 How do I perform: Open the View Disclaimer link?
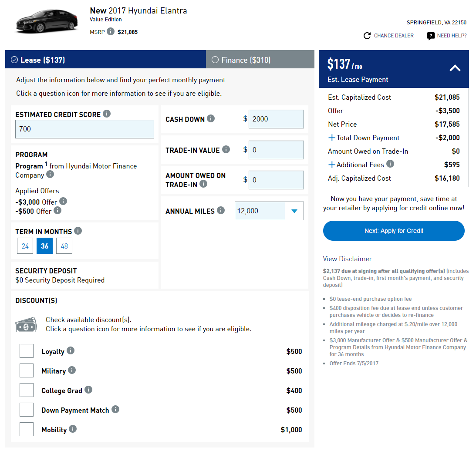[x=347, y=259]
